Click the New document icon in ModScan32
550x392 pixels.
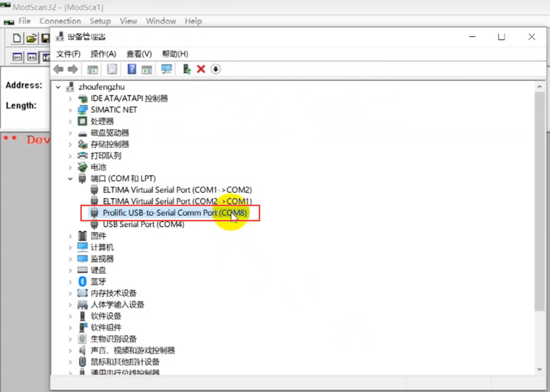(x=17, y=38)
